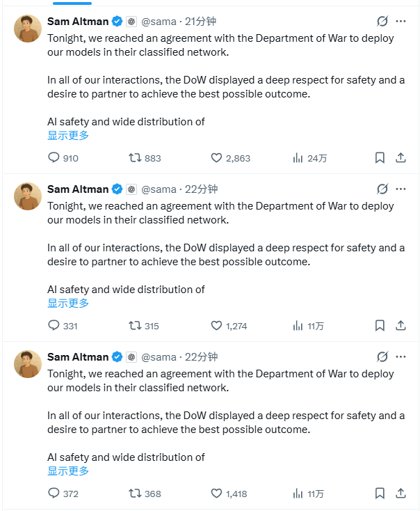Viewport: 420px width, 511px height.
Task: Like the tweet with 2,863 likes
Action: tap(216, 158)
